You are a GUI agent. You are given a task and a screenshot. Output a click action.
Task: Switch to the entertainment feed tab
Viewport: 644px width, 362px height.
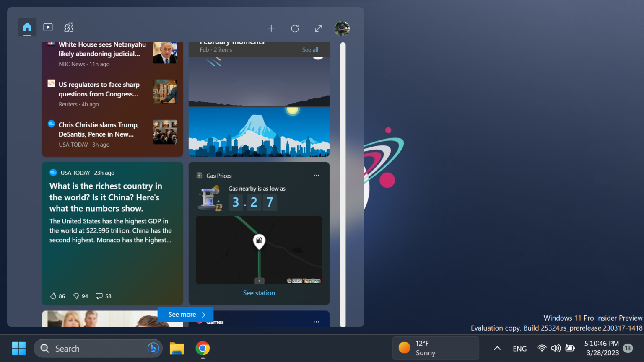48,27
